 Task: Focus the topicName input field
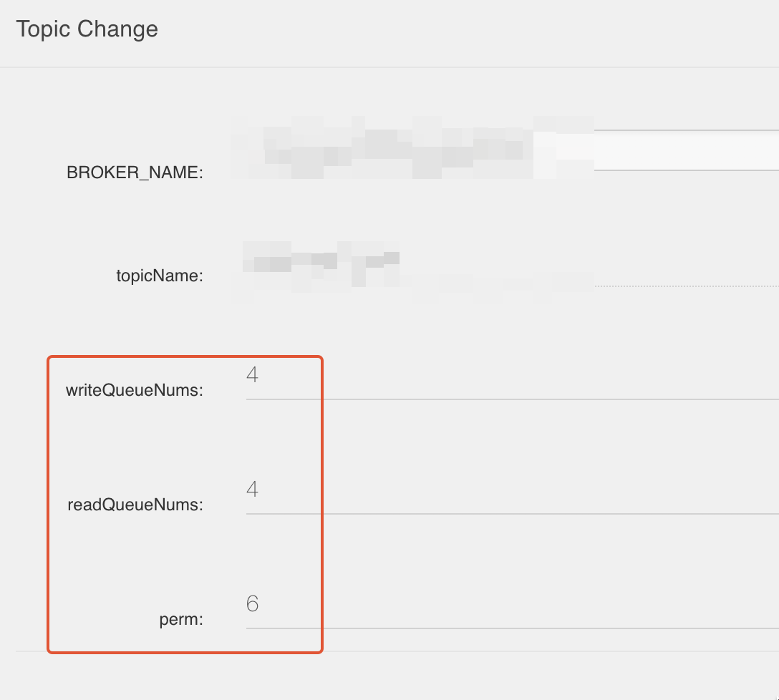pyautogui.click(x=505, y=271)
